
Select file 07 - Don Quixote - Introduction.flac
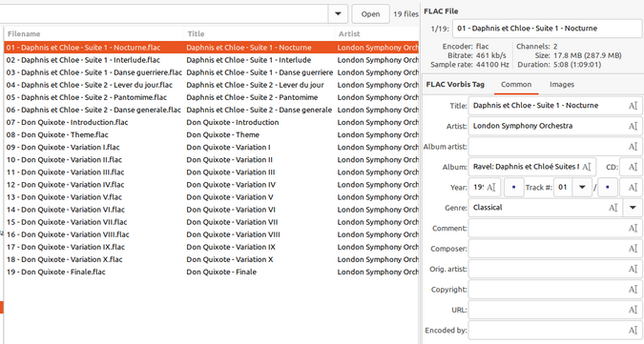tap(211, 122)
